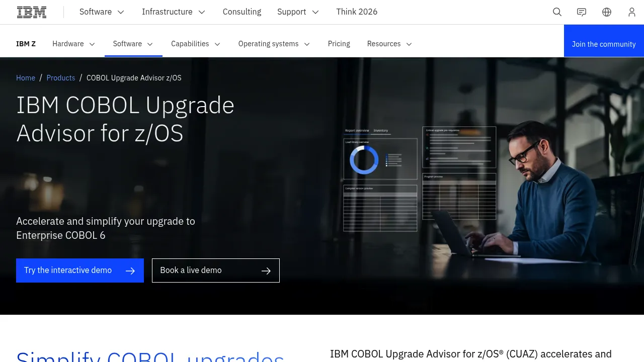This screenshot has height=362, width=644.
Task: Click arrow on Book a live demo
Action: pos(266,271)
